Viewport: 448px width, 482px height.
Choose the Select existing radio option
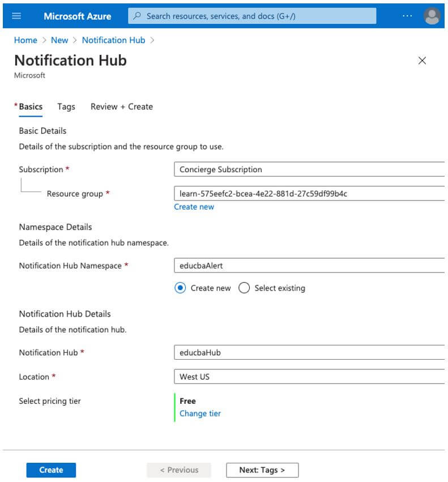click(244, 288)
